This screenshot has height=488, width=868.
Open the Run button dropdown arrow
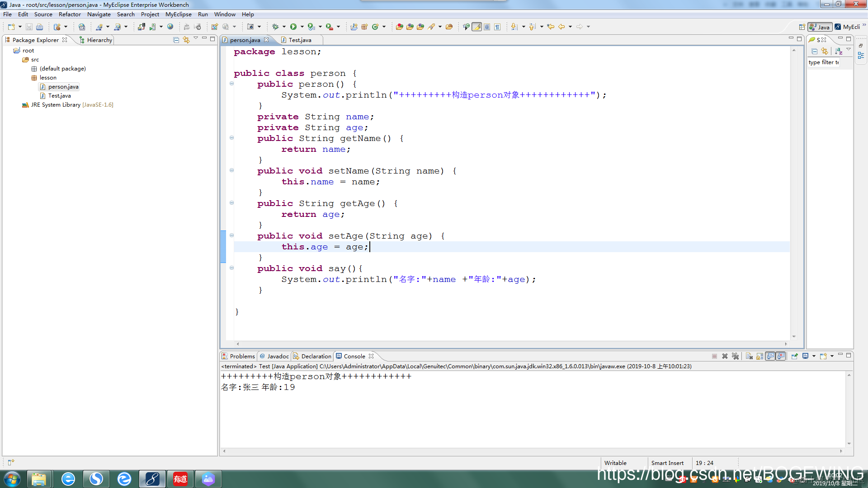tap(302, 27)
